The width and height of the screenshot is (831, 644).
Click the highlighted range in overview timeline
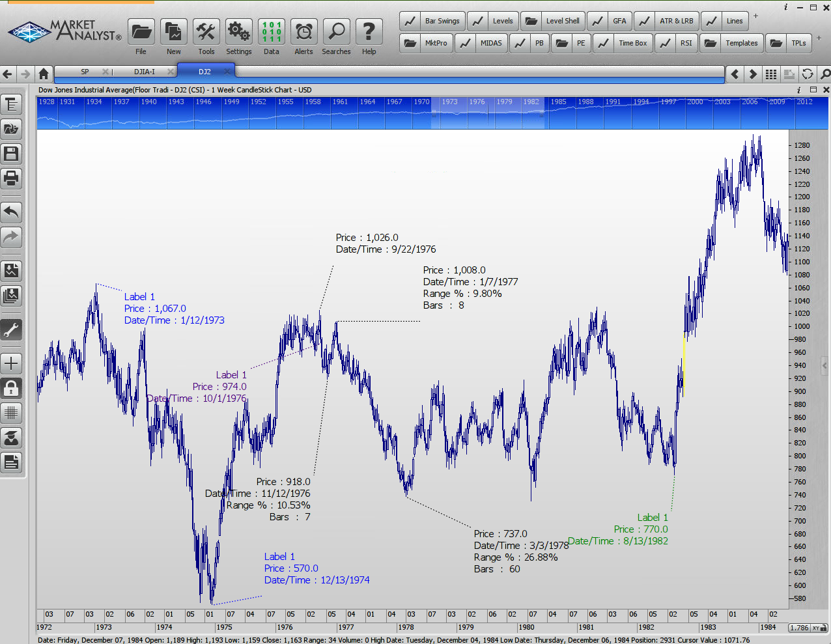coord(487,113)
